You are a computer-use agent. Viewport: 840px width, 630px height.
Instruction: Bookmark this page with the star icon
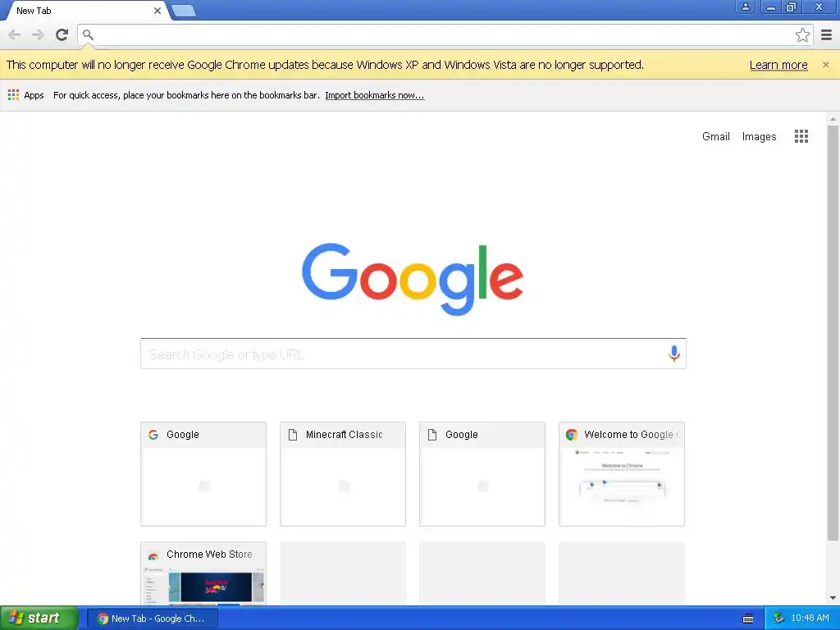point(802,34)
